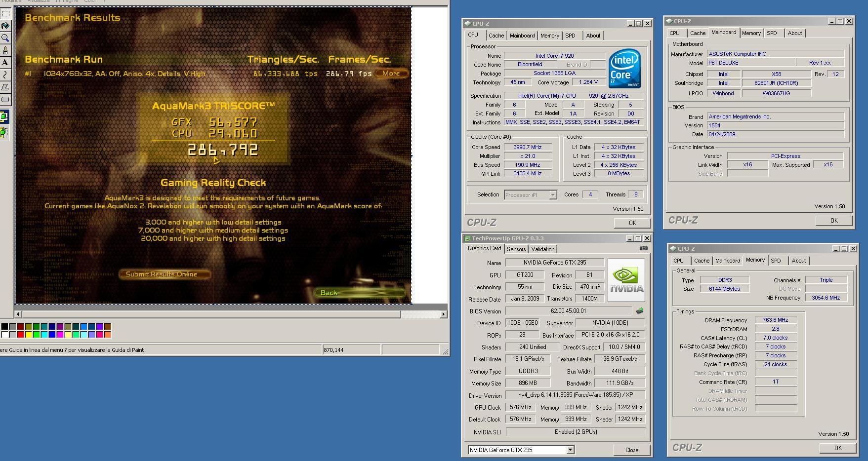Image resolution: width=868 pixels, height=461 pixels.
Task: Click the GPU-Z BIOS Version field 62.00.45.00.01
Action: (x=568, y=311)
